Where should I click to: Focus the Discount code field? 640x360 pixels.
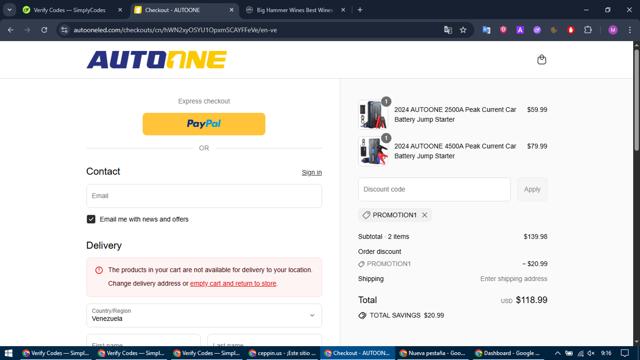click(434, 189)
